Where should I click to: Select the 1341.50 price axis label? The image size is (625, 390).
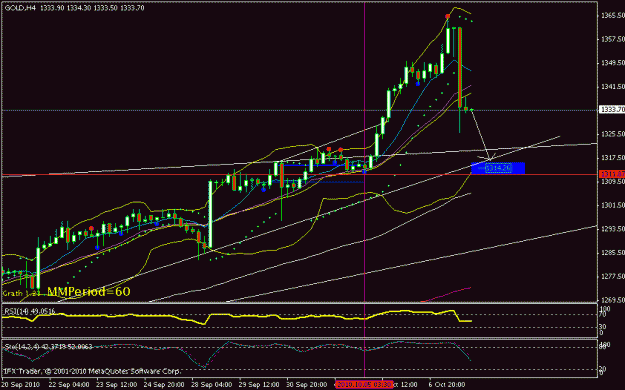point(613,87)
